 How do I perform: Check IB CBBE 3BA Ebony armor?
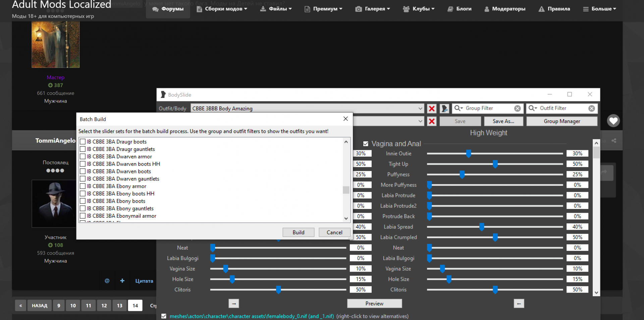(83, 186)
